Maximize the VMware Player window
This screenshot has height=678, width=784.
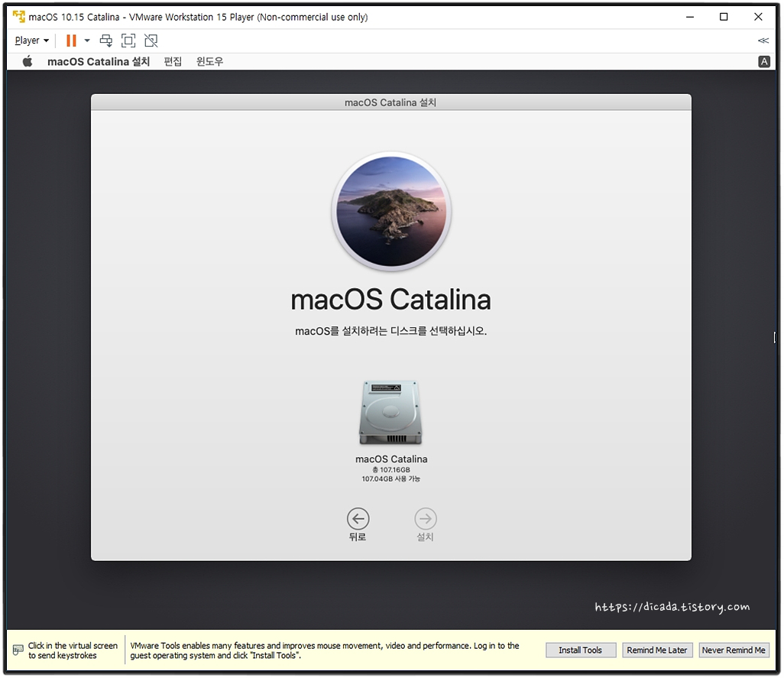(724, 17)
